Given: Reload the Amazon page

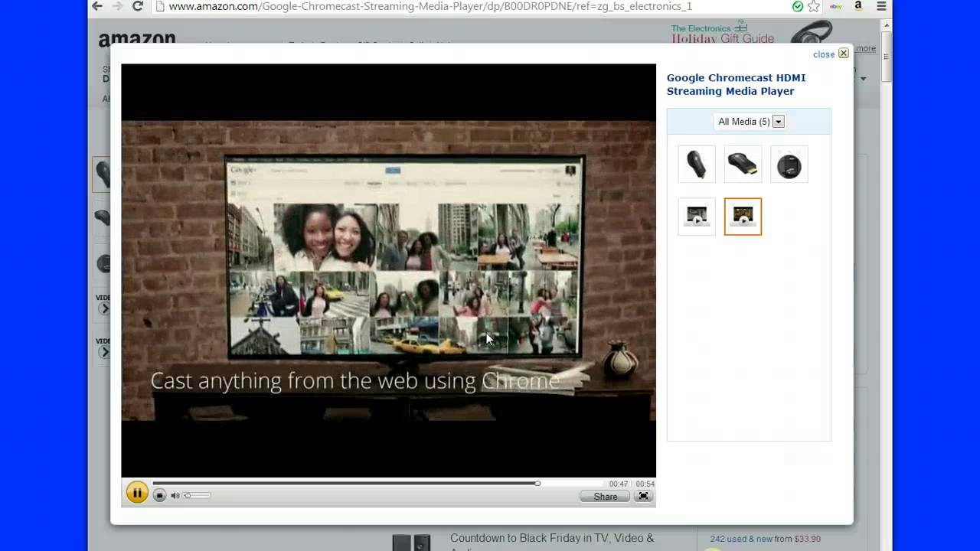Looking at the screenshot, I should (138, 6).
